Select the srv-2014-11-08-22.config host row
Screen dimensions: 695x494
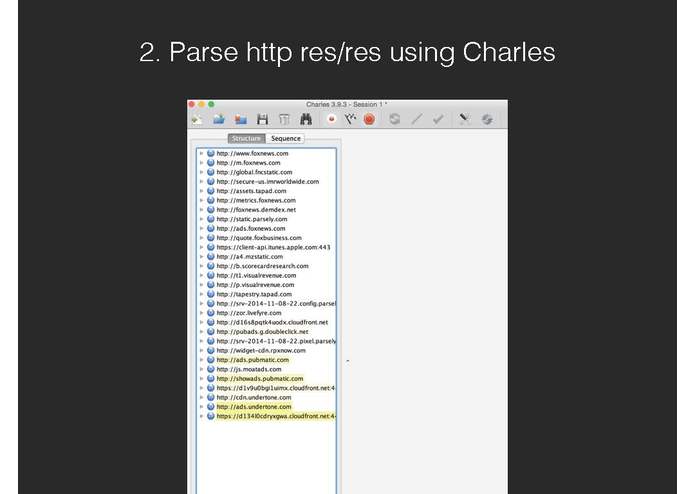click(x=266, y=303)
